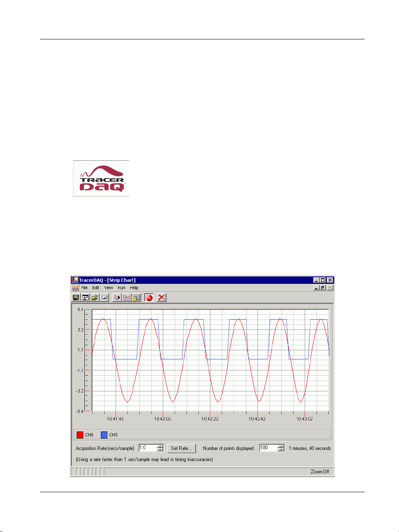Click the red X toolbar icon
The image size is (399, 532).
tap(162, 297)
